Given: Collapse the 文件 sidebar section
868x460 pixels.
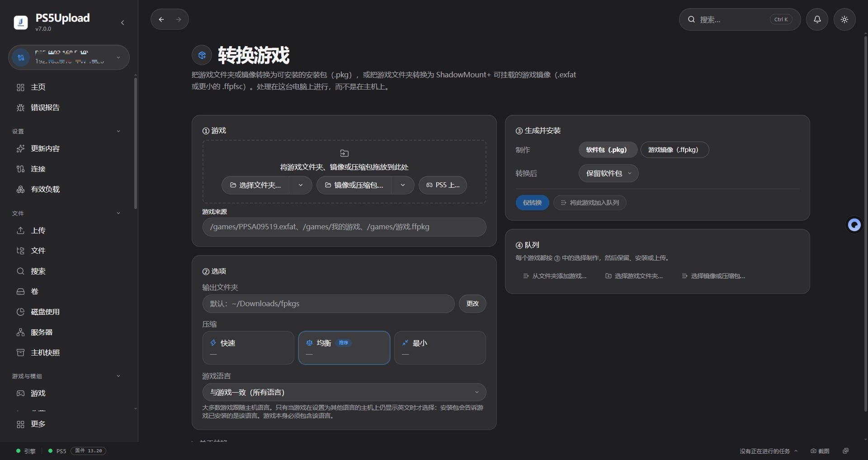Looking at the screenshot, I should click(118, 213).
